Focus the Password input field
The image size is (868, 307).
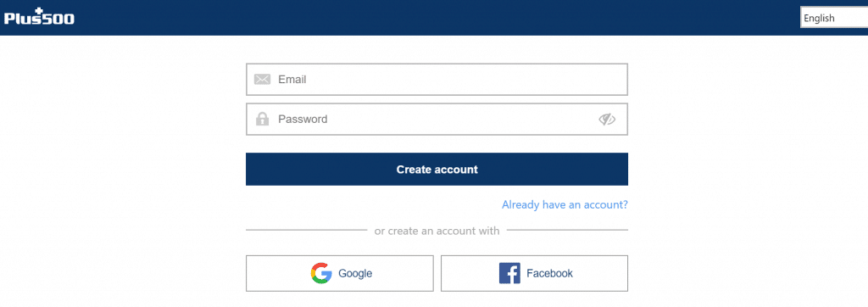[437, 119]
